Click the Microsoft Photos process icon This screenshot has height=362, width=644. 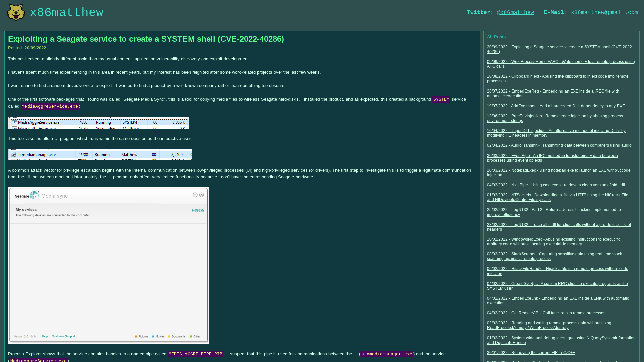tap(14, 128)
